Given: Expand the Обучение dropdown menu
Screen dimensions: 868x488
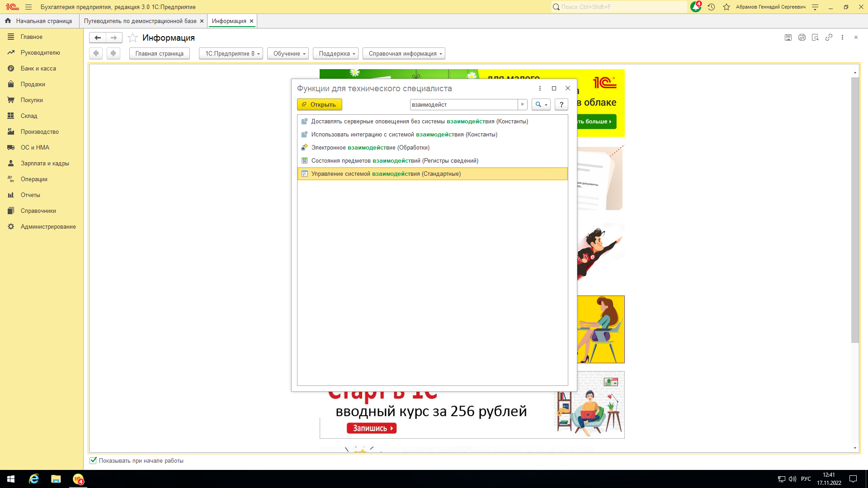Looking at the screenshot, I should 288,53.
